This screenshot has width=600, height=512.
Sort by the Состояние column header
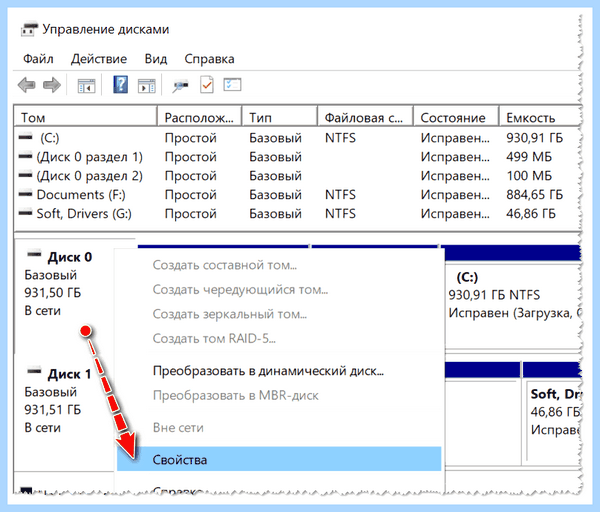[456, 117]
